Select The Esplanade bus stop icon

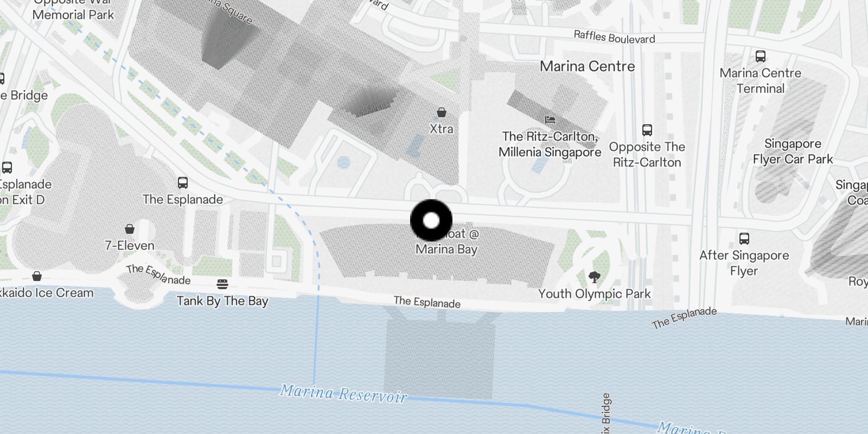tap(183, 183)
